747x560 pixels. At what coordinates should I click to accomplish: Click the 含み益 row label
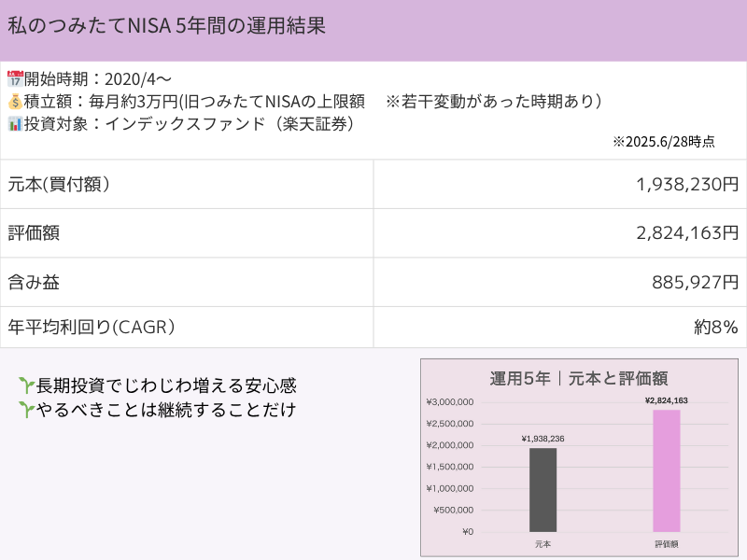tap(34, 283)
